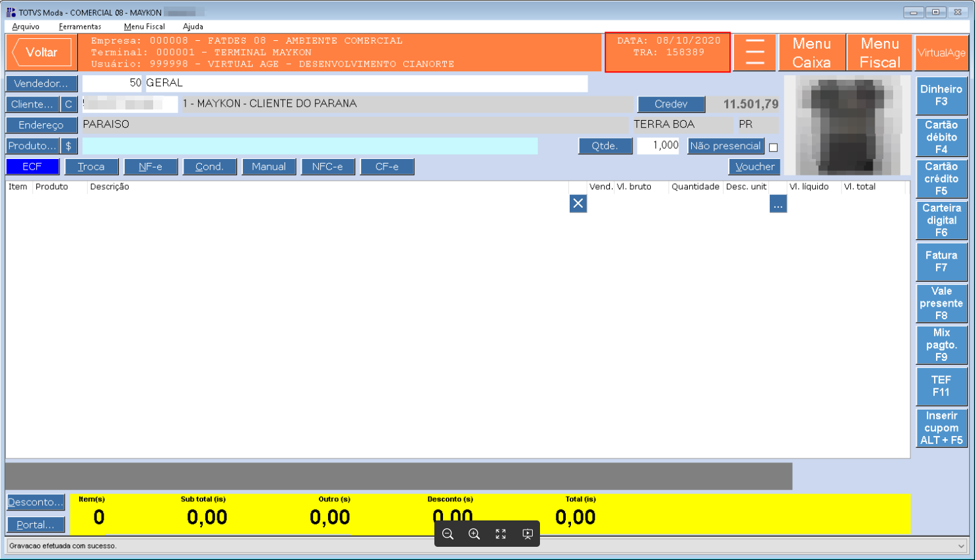Click the blurred customer code input field
The height and width of the screenshot is (560, 975).
(129, 104)
